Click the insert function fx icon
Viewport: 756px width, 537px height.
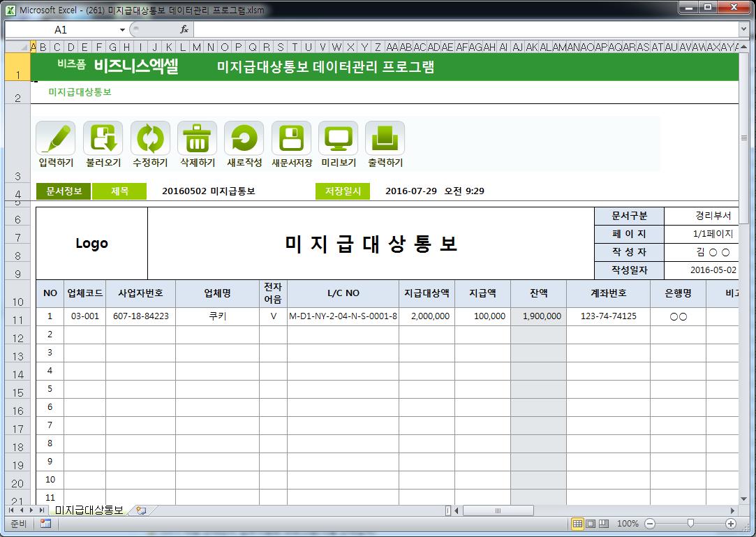tap(184, 29)
